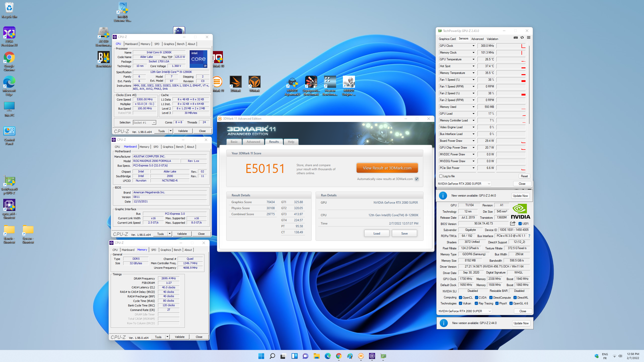The width and height of the screenshot is (644, 362).
Task: Open Windows Start button on taskbar
Action: 261,356
